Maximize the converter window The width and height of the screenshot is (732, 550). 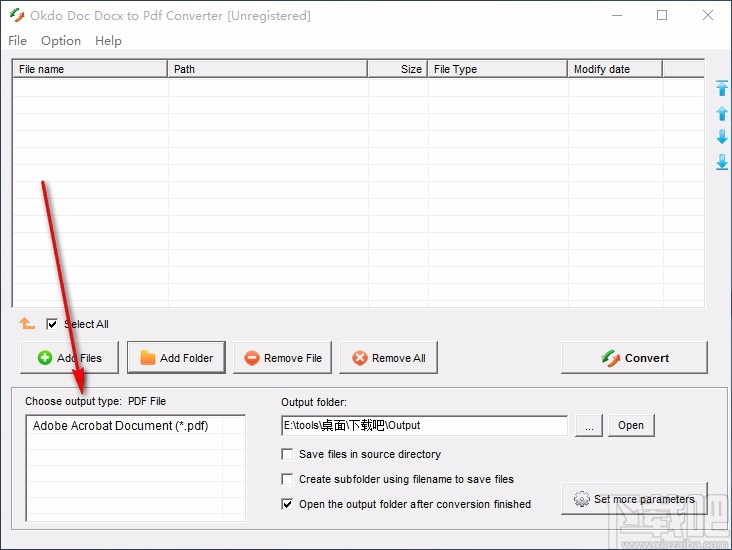point(662,15)
